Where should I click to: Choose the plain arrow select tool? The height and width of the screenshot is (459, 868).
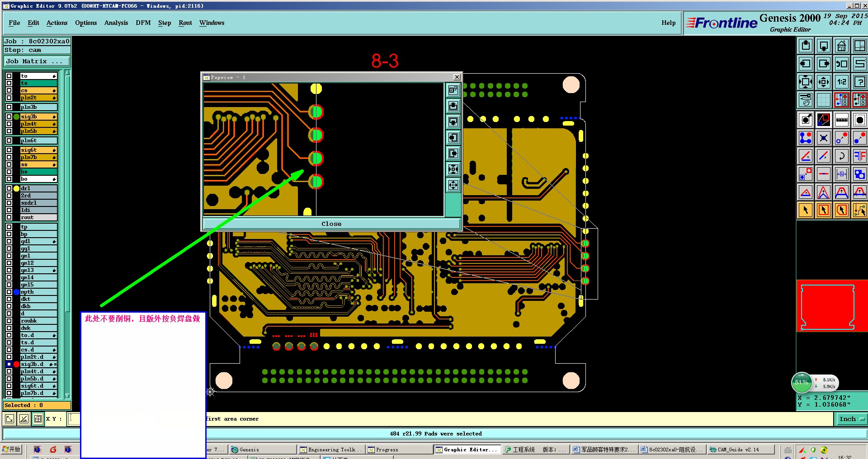(806, 210)
